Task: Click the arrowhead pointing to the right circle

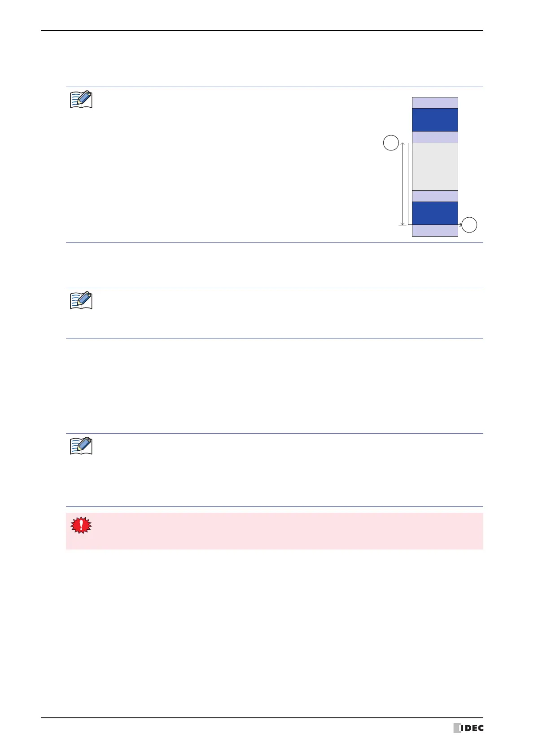Action: pyautogui.click(x=460, y=224)
